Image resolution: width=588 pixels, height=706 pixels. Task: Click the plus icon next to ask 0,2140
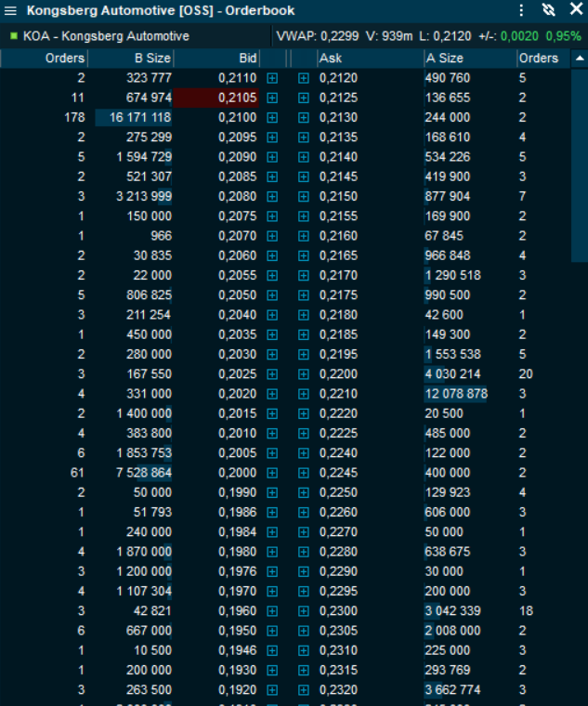pyautogui.click(x=304, y=157)
